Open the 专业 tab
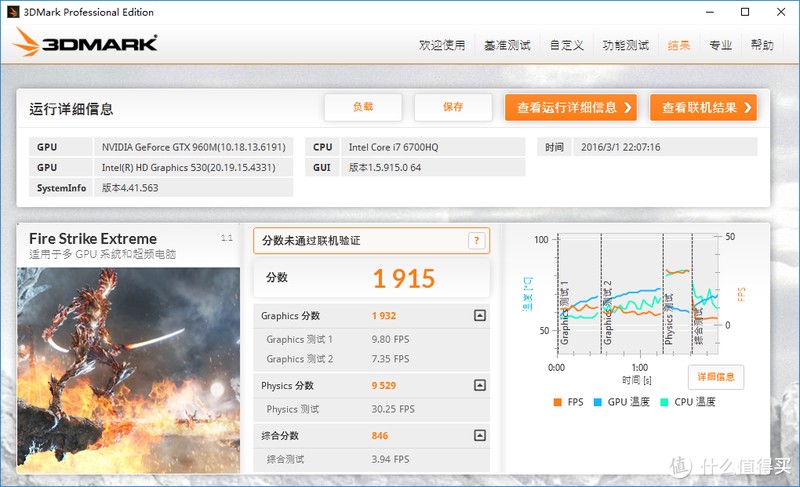The image size is (800, 487). 720,45
